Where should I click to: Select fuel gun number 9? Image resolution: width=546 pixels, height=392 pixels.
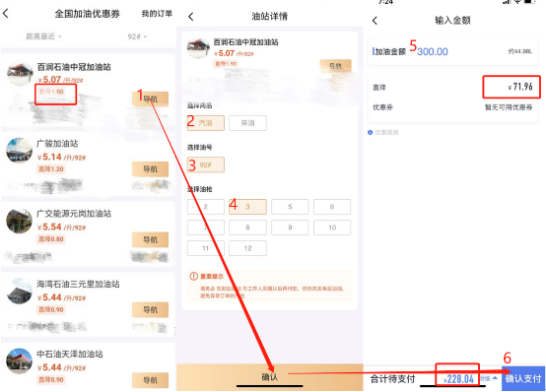[290, 228]
